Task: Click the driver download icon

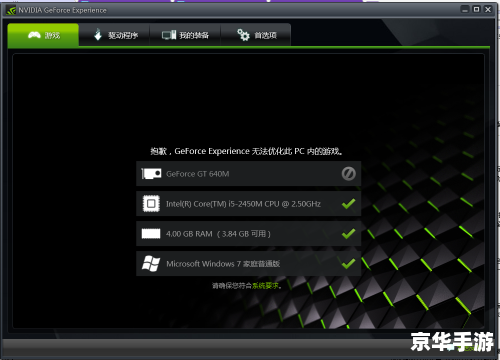Action: click(98, 34)
